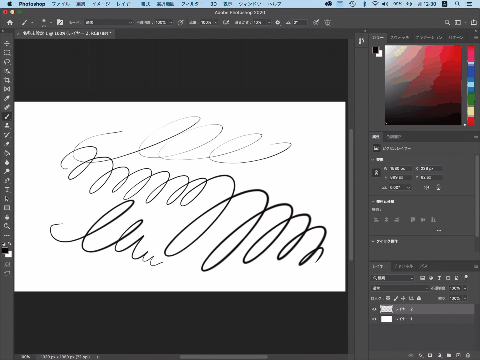480x360 pixels.
Task: Toggle link width and height in Properties
Action: pos(376,173)
